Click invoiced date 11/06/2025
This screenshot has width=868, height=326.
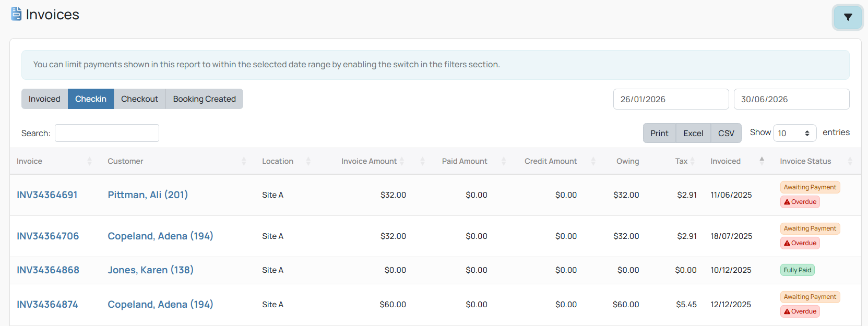pyautogui.click(x=731, y=195)
